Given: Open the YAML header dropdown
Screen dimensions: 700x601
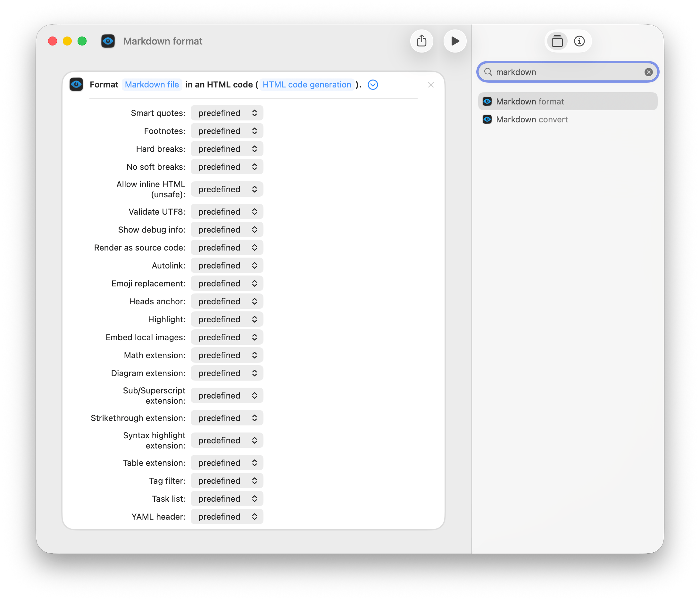Looking at the screenshot, I should click(227, 517).
